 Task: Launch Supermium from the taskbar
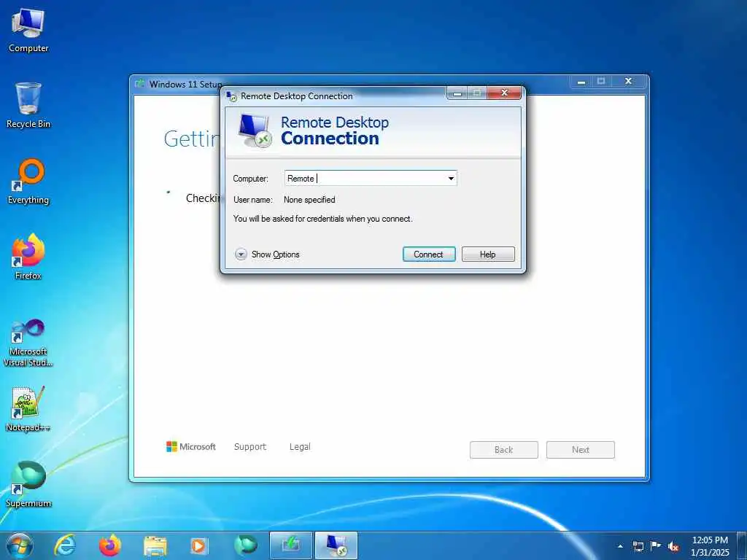[245, 545]
